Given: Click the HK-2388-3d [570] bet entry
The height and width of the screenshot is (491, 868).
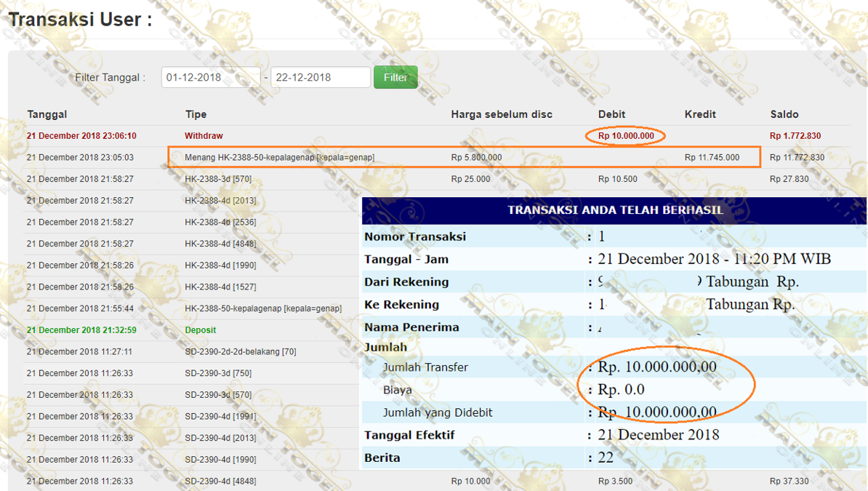Looking at the screenshot, I should [218, 179].
